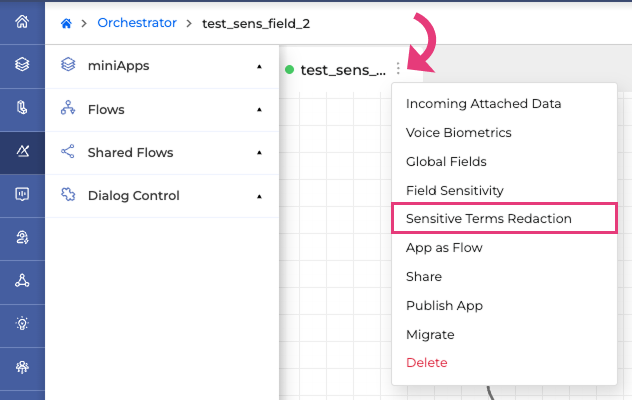This screenshot has width=632, height=400.
Task: Select the red Delete menu option
Action: point(426,362)
